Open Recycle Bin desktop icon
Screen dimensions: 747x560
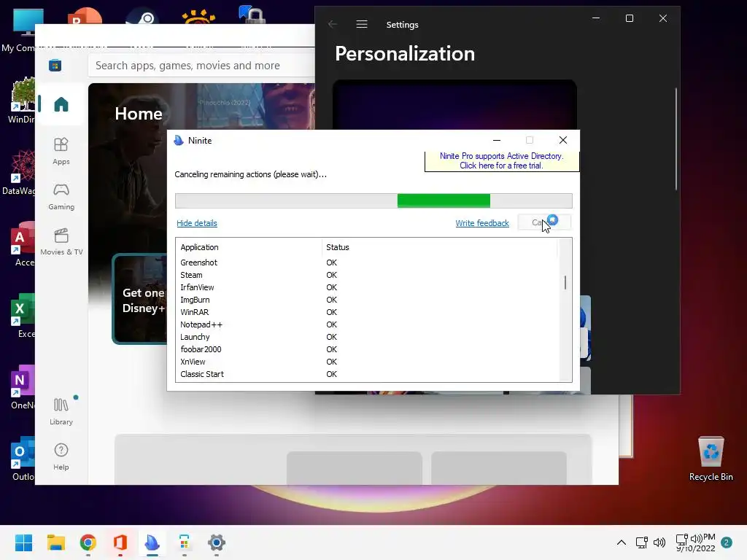pyautogui.click(x=711, y=459)
